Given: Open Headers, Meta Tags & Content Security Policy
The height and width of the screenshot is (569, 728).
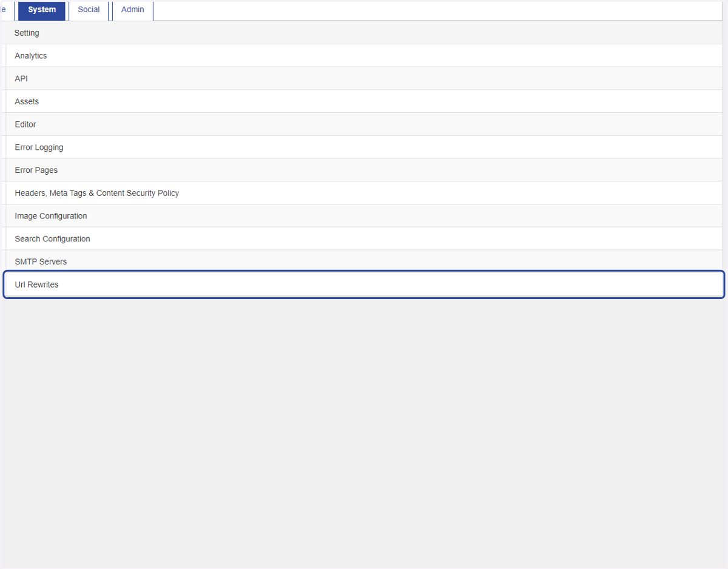Looking at the screenshot, I should click(364, 193).
